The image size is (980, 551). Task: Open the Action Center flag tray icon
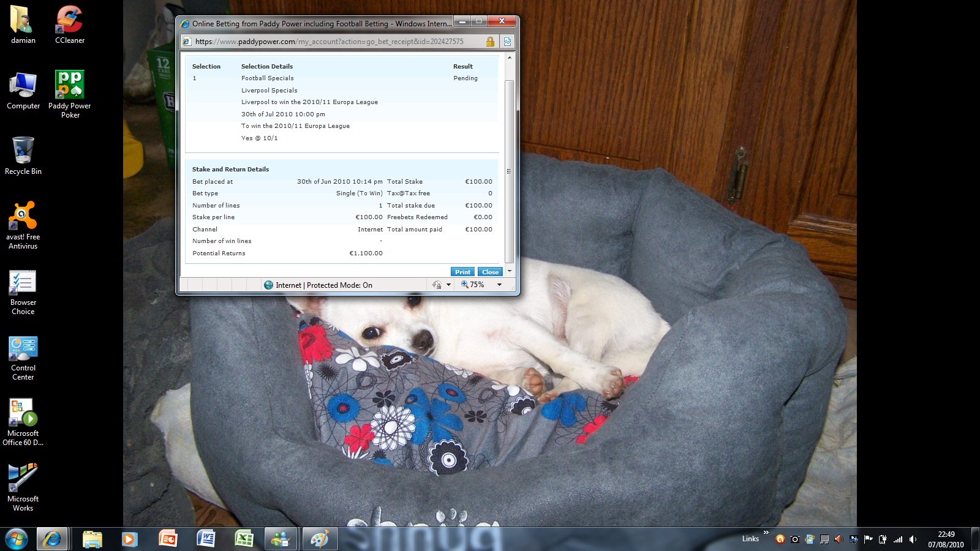868,539
